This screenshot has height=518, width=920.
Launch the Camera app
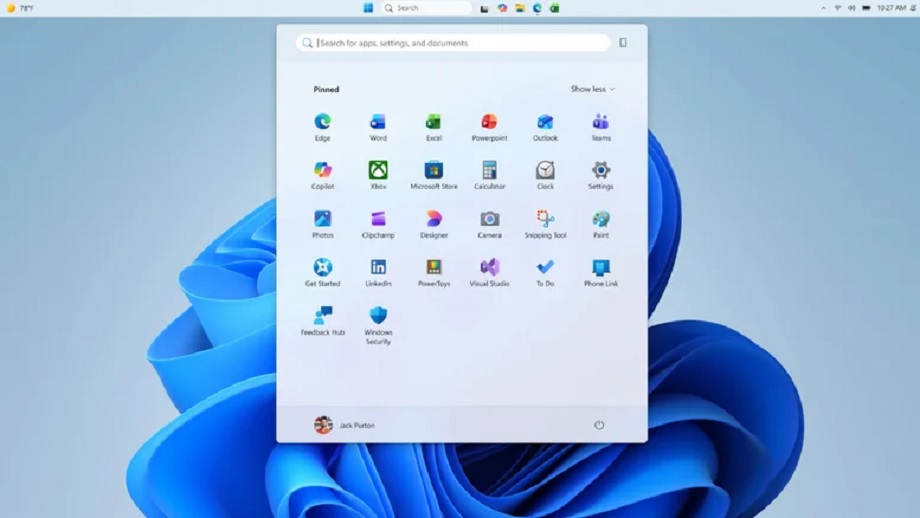click(489, 224)
